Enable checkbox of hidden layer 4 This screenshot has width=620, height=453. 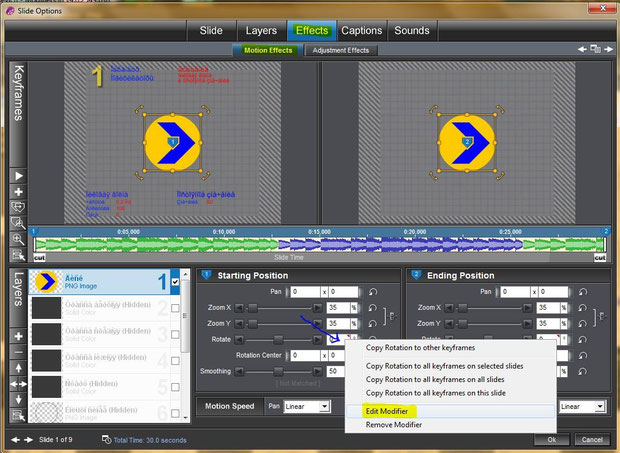tap(175, 361)
